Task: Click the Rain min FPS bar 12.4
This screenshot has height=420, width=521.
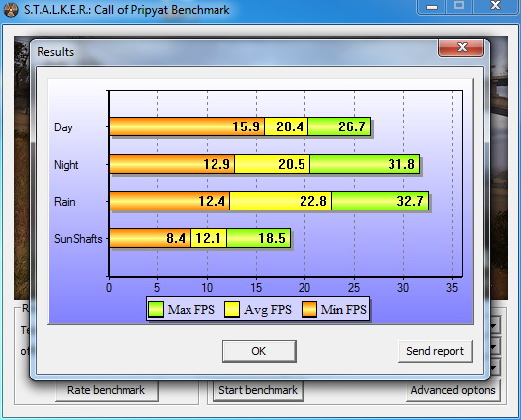Action: (169, 201)
